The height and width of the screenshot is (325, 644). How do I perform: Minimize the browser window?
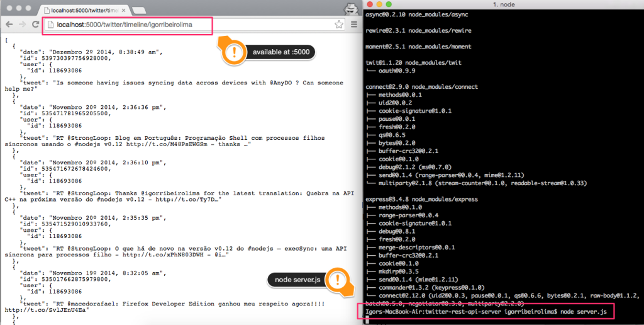19,8
